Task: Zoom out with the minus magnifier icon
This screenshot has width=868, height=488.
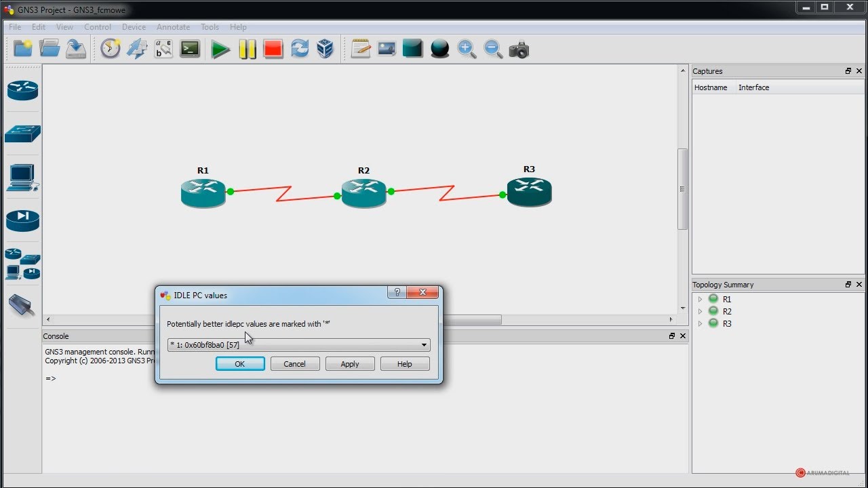Action: pos(493,49)
